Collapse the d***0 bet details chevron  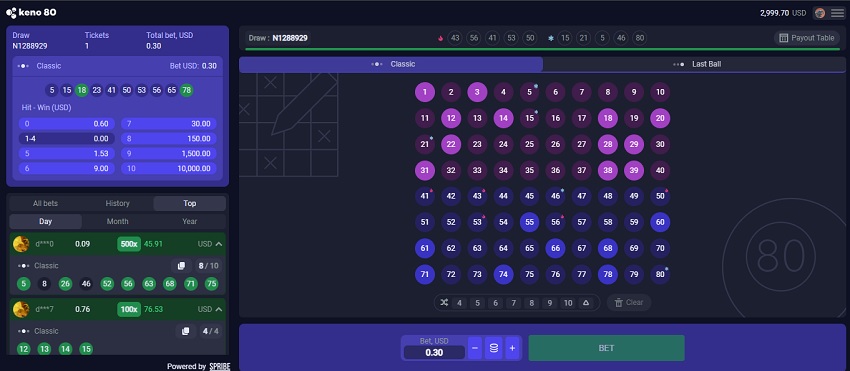pyautogui.click(x=219, y=244)
